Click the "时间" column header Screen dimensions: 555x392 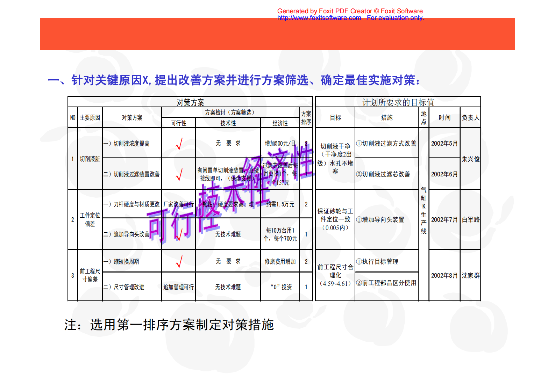pyautogui.click(x=444, y=118)
